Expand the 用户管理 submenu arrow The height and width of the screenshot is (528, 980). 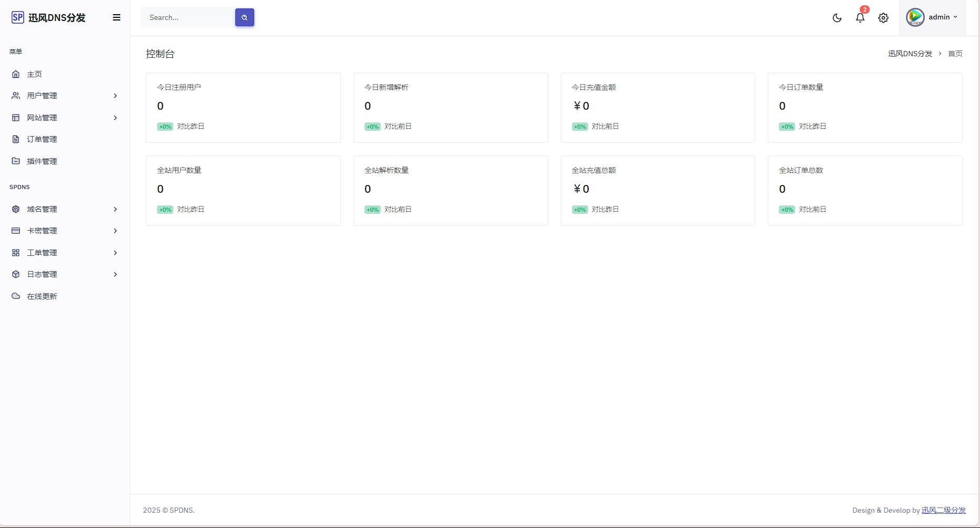click(x=115, y=96)
